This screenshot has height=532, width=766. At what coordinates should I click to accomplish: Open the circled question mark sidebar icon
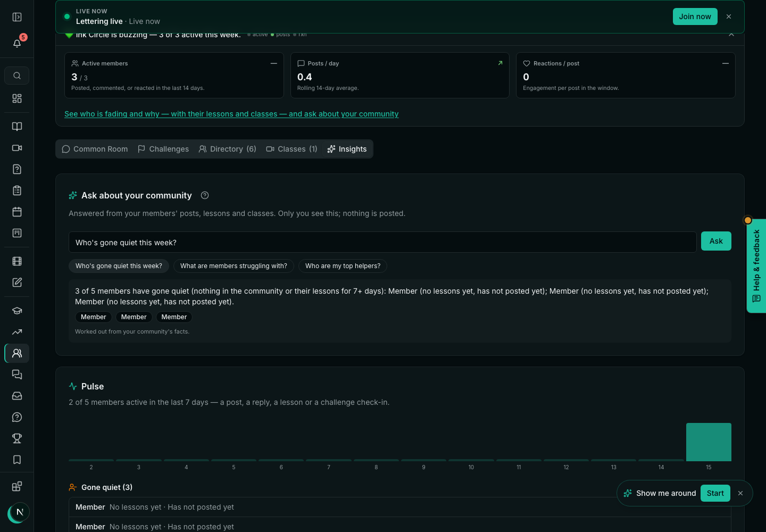pos(17,417)
